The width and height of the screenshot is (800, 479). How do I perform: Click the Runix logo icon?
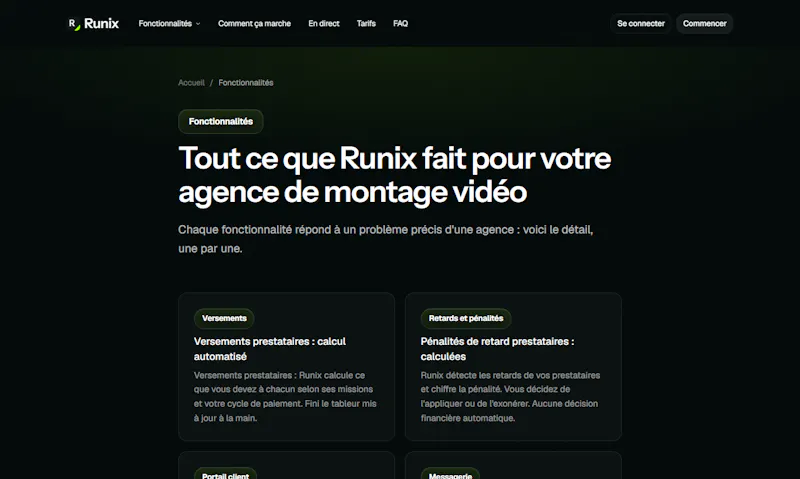(x=74, y=24)
